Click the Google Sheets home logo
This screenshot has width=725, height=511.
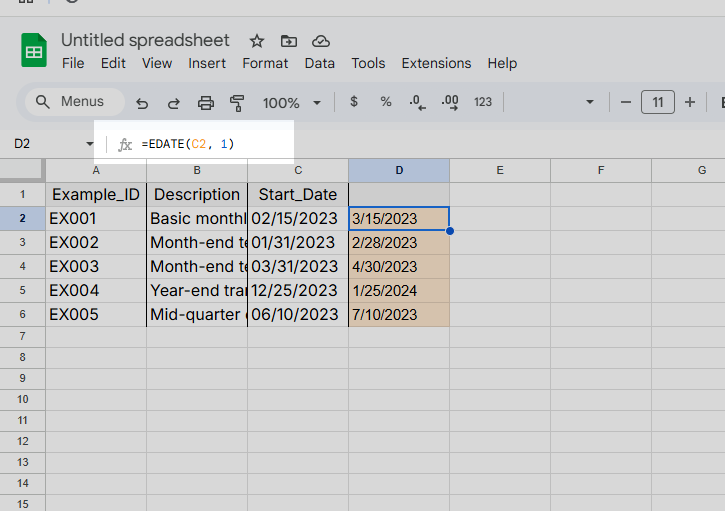coord(34,50)
